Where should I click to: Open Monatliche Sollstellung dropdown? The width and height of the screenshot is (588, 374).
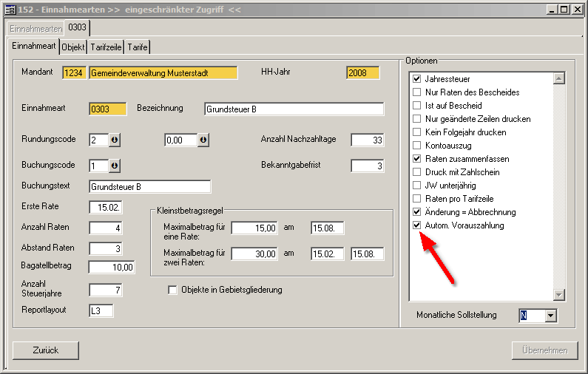click(x=550, y=316)
